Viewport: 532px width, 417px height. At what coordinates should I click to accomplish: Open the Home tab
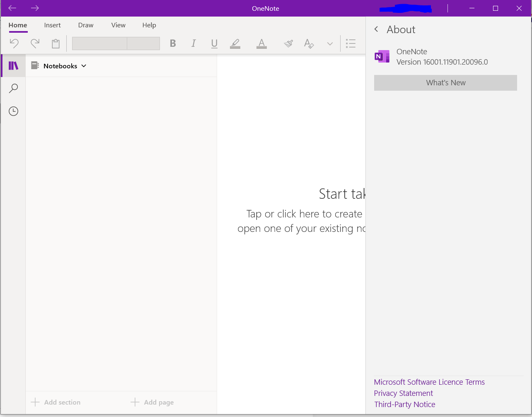pos(18,25)
